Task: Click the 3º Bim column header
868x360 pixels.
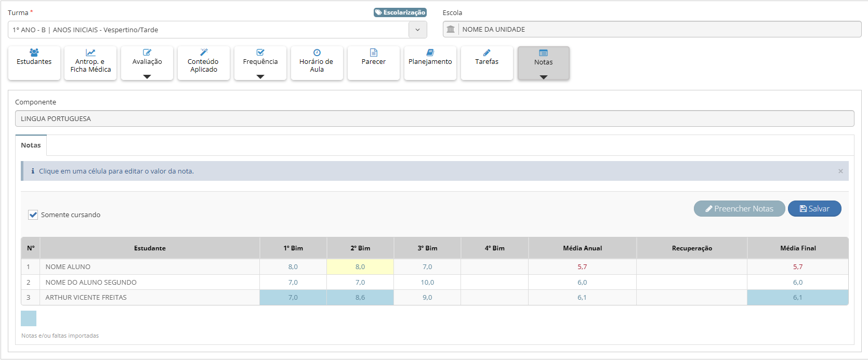Action: pos(427,248)
